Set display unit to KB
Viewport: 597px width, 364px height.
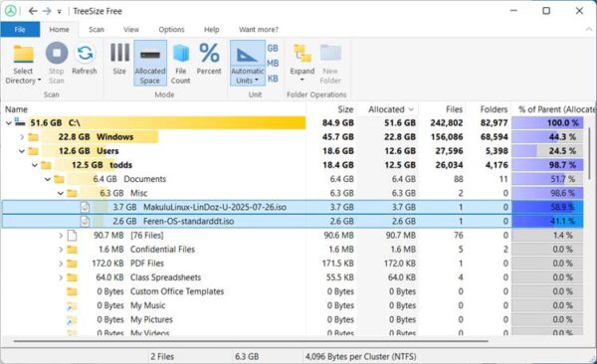pyautogui.click(x=273, y=79)
